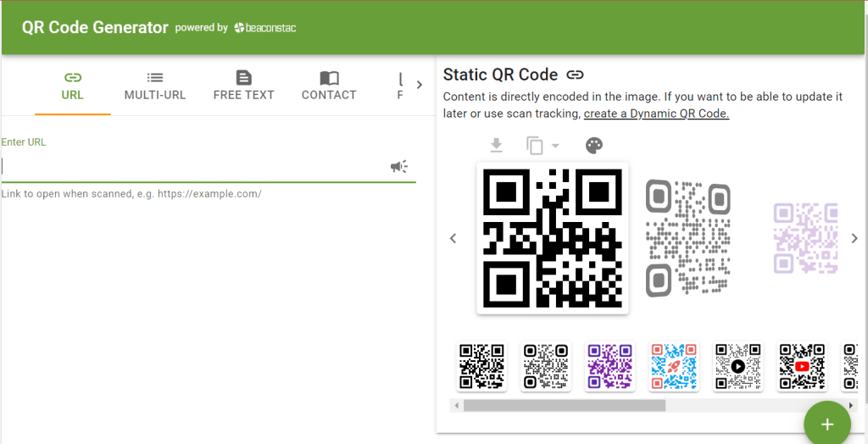Screen dimensions: 868x444
Task: Switch to the MULTI-URL tab
Action: click(155, 86)
